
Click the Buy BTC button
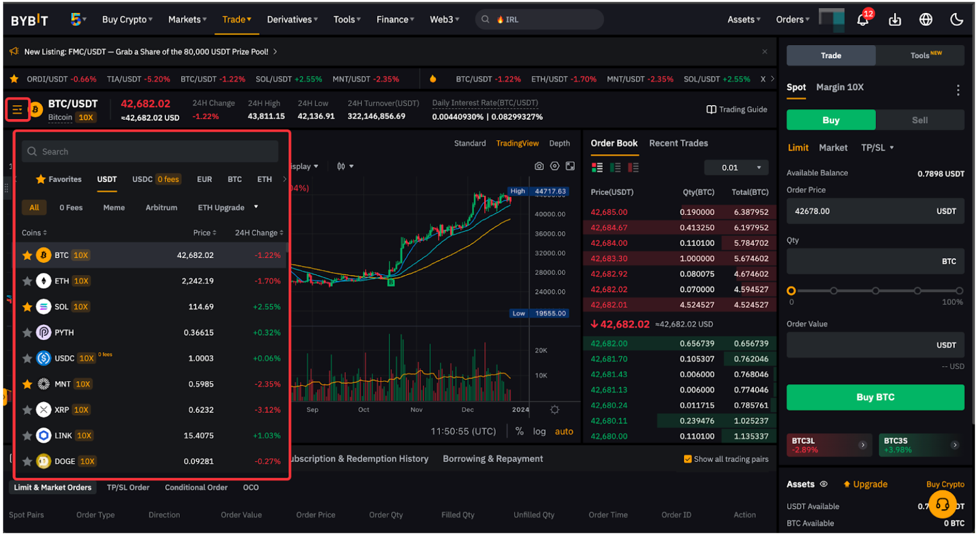pos(874,397)
